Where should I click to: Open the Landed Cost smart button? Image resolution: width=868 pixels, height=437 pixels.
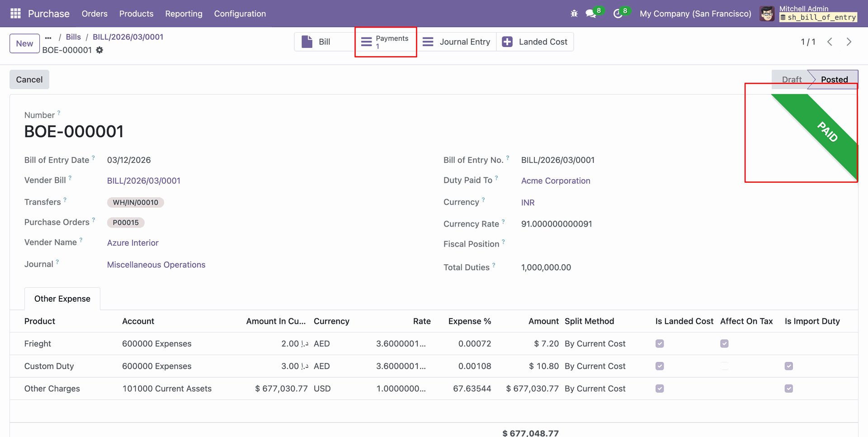pyautogui.click(x=535, y=42)
